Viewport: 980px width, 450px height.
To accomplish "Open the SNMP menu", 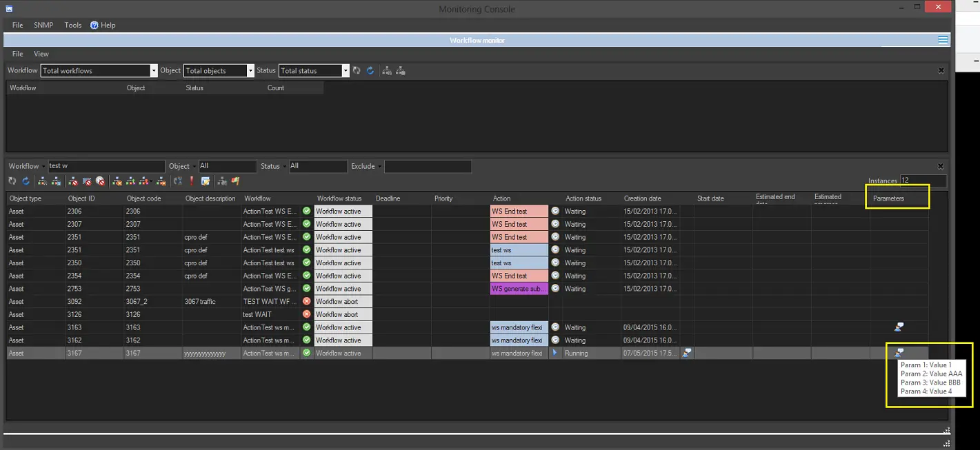I will pos(43,25).
